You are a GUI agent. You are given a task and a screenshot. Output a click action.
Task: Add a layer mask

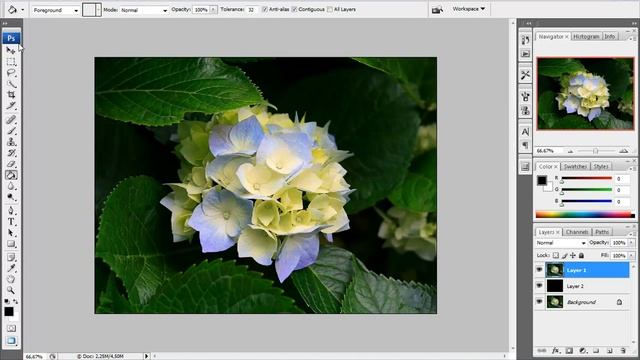569,351
